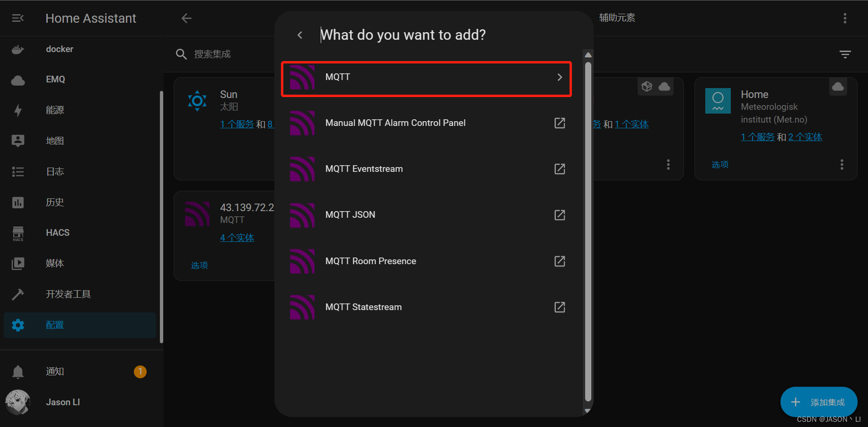Screen dimensions: 868x427
Task: Click the dialog scrollbar down arrow
Action: click(x=588, y=411)
